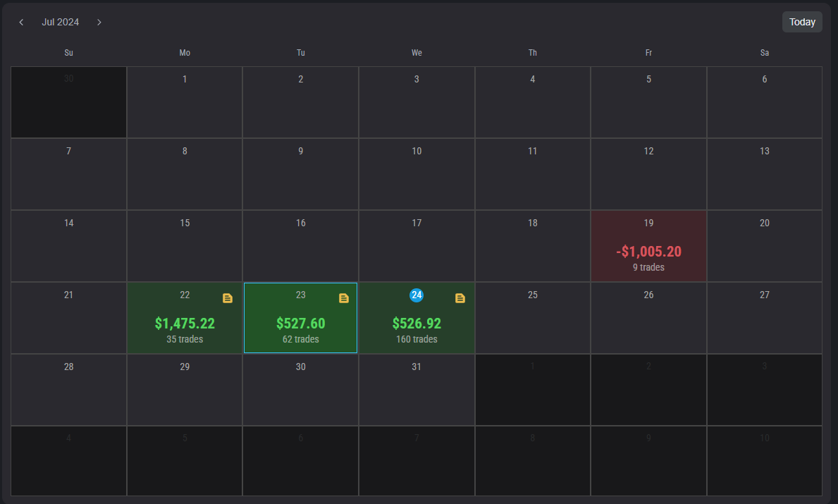Open the note icon on July 23
Viewport: 838px width, 504px height.
(343, 297)
